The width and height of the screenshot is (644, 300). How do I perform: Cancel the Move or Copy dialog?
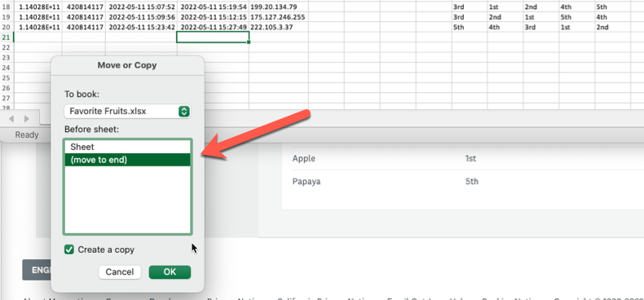120,272
